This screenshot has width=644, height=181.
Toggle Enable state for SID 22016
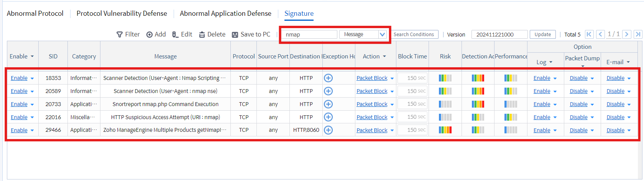click(x=19, y=117)
